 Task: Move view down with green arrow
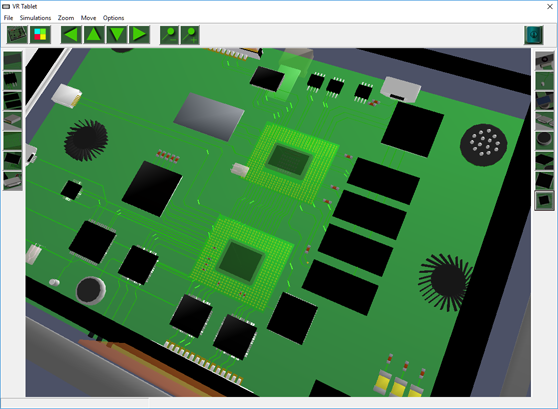[x=117, y=35]
